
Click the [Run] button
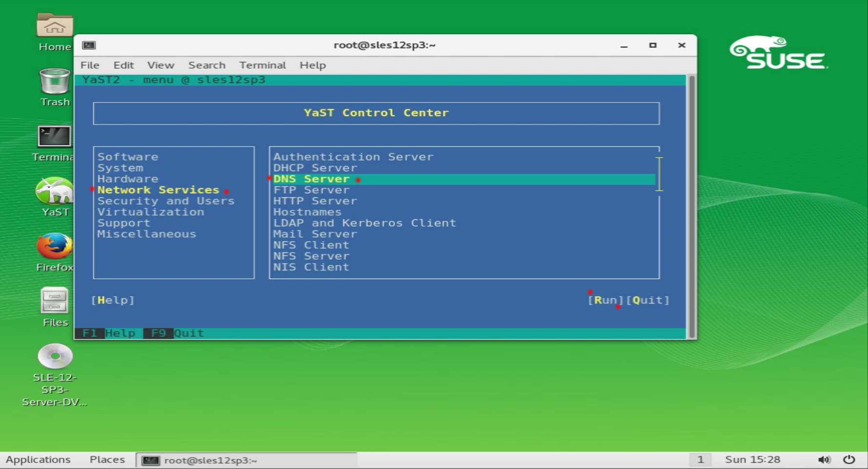tap(606, 300)
